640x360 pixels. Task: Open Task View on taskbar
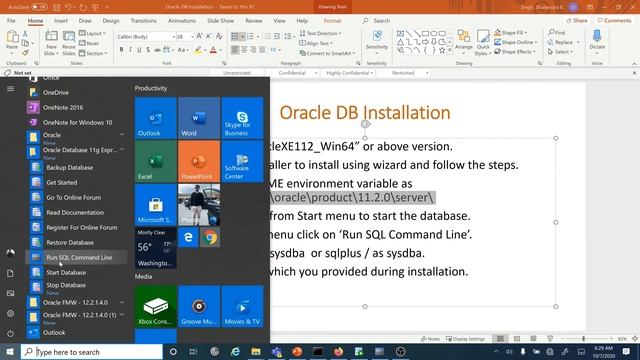point(193,351)
